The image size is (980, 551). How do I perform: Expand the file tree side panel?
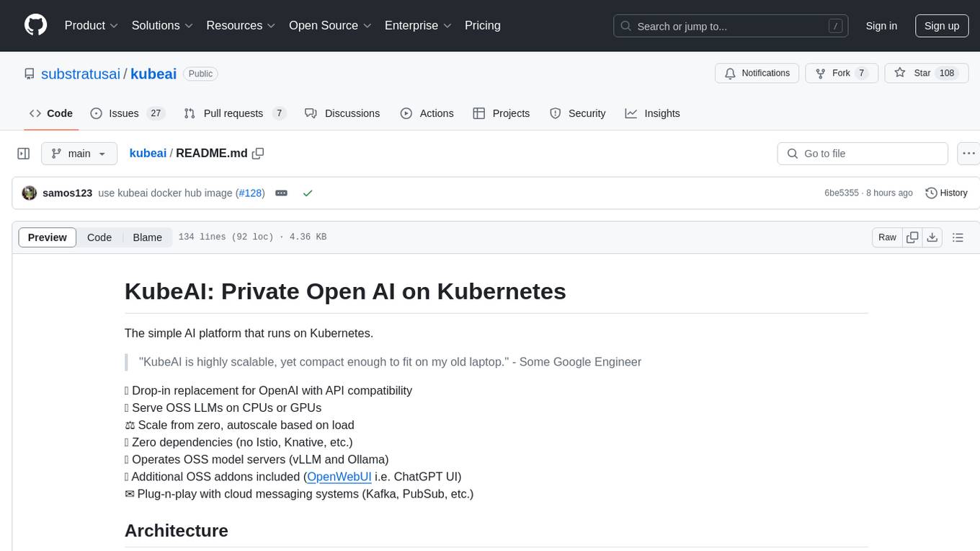pyautogui.click(x=24, y=154)
